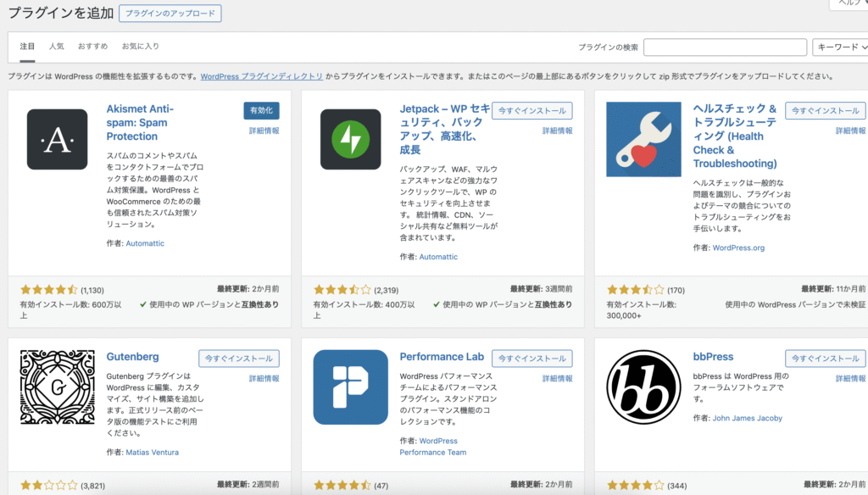Click the text 有効インストール数: 300,000+

point(642,310)
